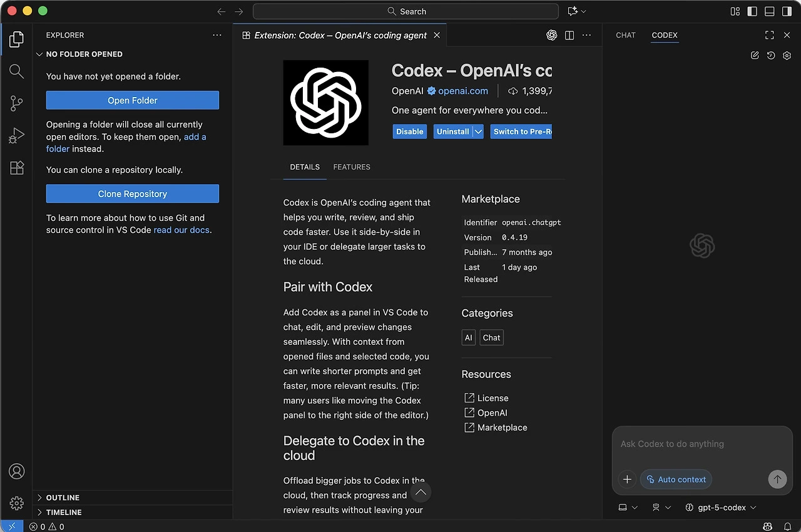Send the Codex message with arrow button

777,479
